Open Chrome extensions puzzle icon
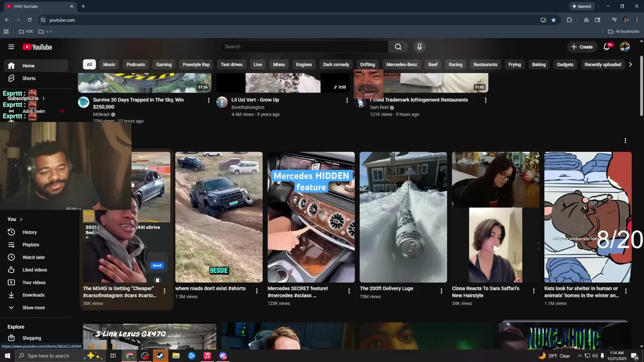Screen dimensions: 644x362 [x=570, y=20]
